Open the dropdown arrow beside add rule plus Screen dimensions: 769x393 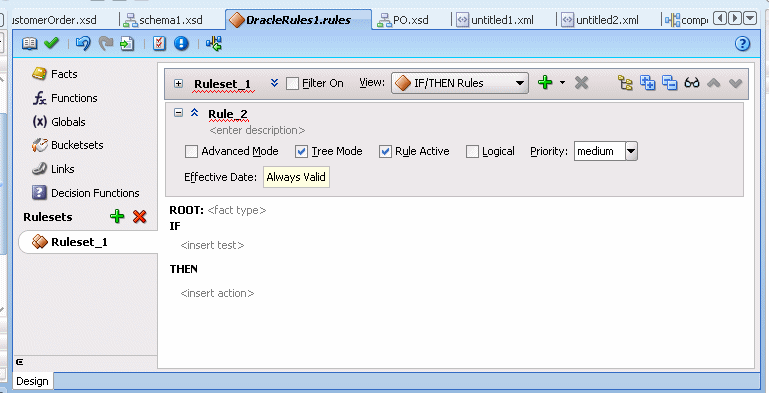point(562,82)
